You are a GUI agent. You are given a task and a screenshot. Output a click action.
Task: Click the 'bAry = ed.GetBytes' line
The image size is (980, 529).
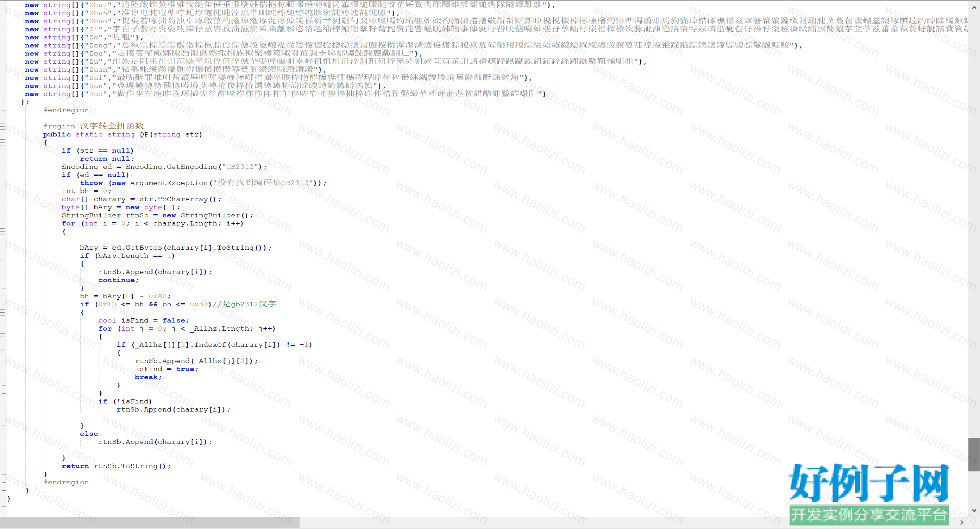coord(176,248)
